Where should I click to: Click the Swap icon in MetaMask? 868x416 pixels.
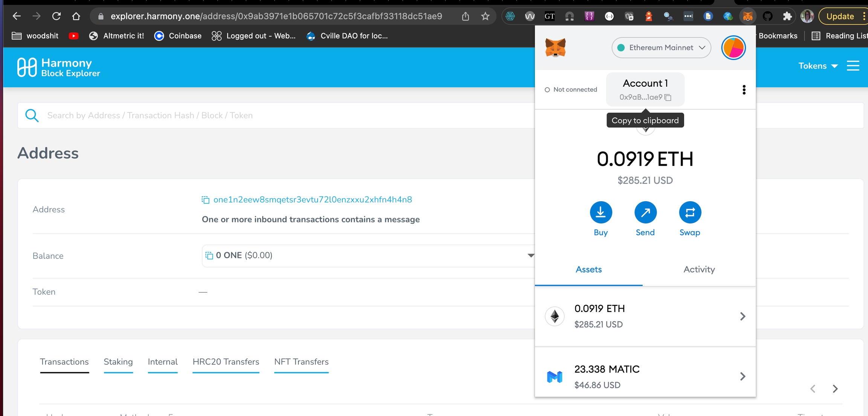(x=689, y=213)
